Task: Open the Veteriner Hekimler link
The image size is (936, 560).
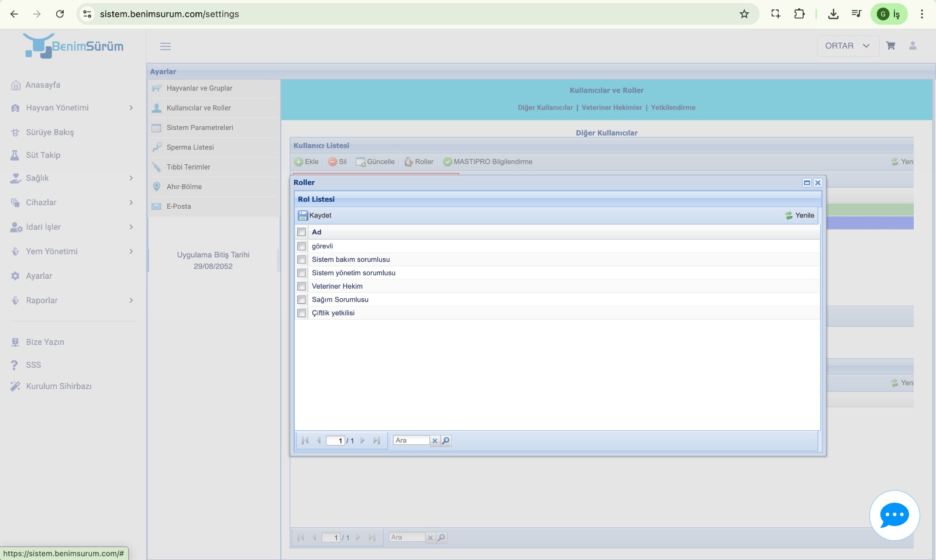Action: point(611,108)
